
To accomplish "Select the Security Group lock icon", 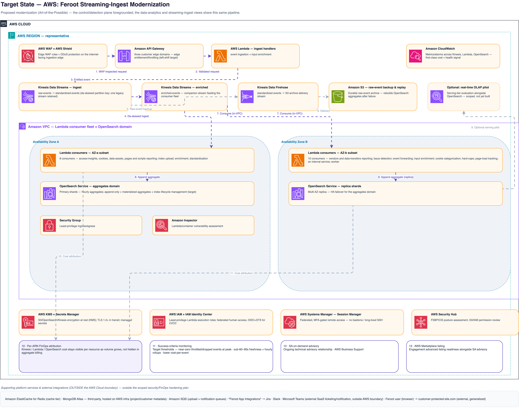I will (49, 225).
